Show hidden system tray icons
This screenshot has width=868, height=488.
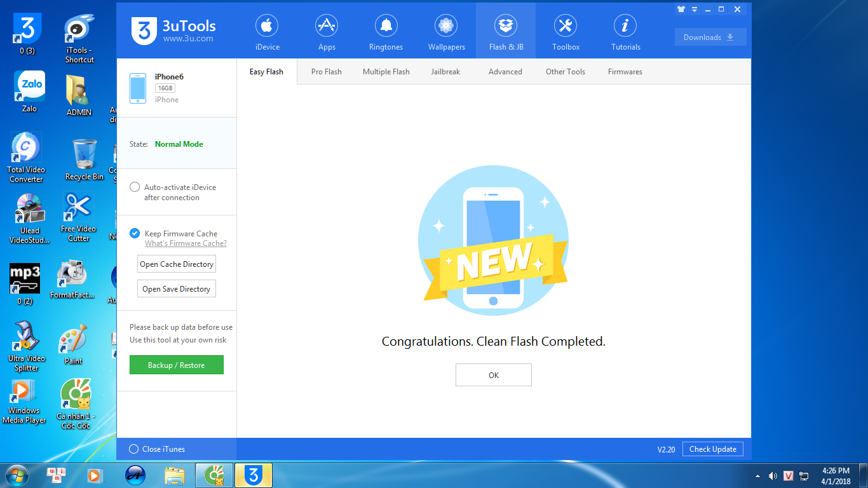click(757, 476)
